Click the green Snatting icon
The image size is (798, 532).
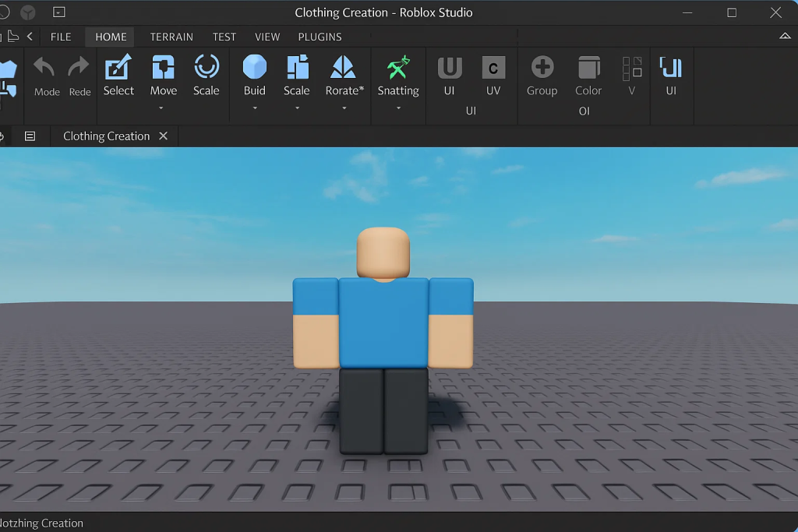[398, 67]
